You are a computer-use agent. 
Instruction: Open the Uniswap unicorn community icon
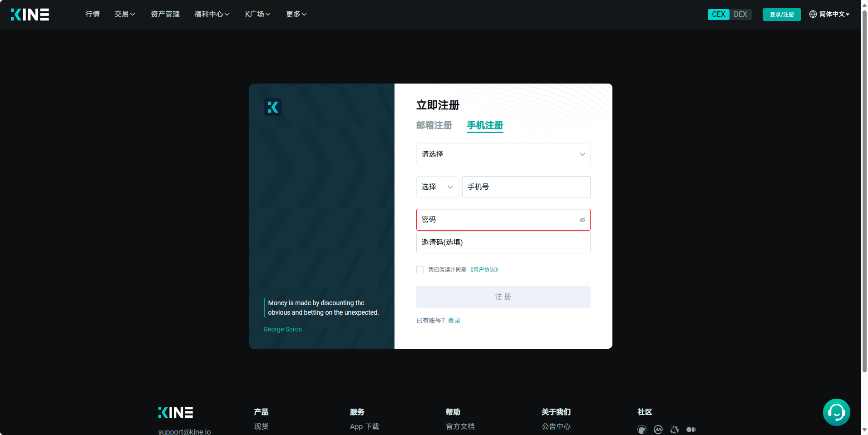[x=675, y=430]
